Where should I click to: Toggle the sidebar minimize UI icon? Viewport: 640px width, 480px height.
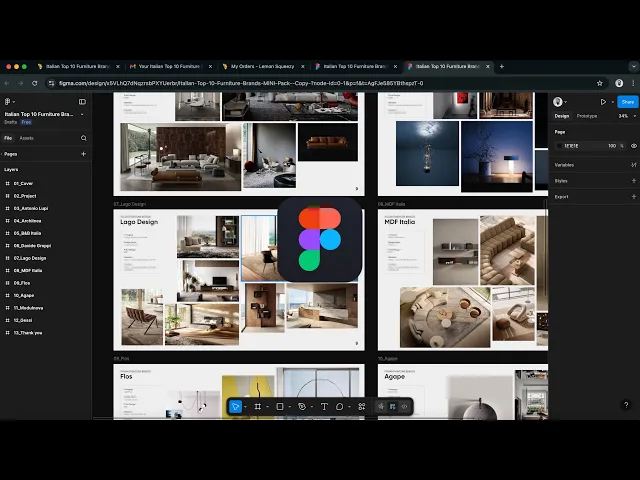coord(82,102)
